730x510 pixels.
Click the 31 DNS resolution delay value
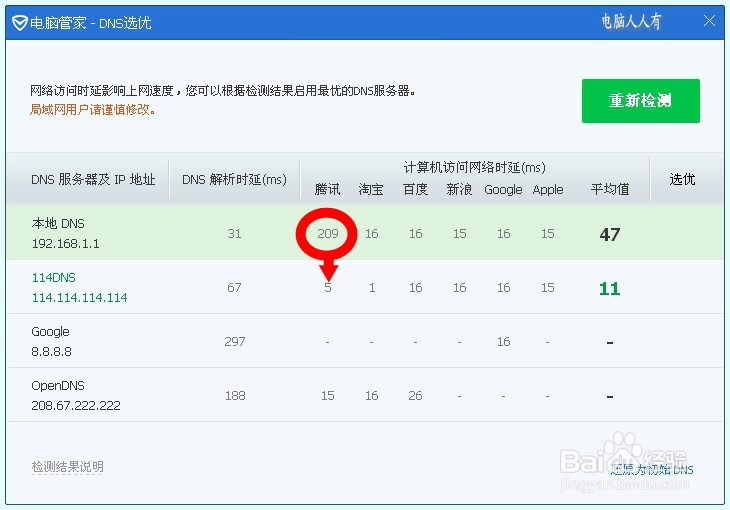(234, 233)
